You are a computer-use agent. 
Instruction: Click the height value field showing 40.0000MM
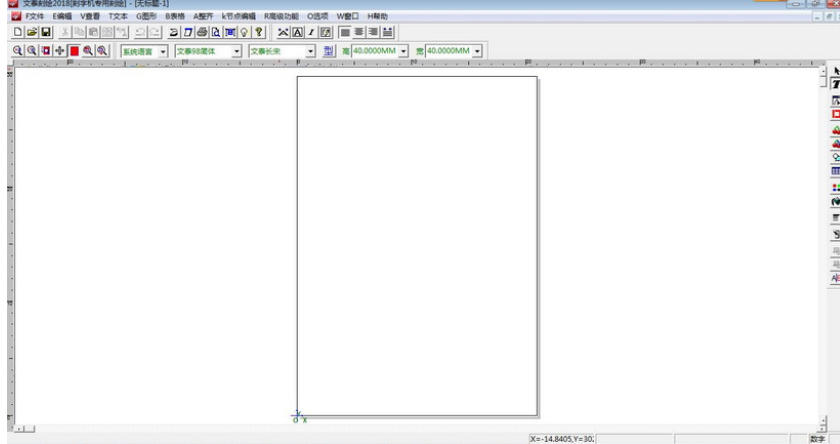pyautogui.click(x=374, y=51)
